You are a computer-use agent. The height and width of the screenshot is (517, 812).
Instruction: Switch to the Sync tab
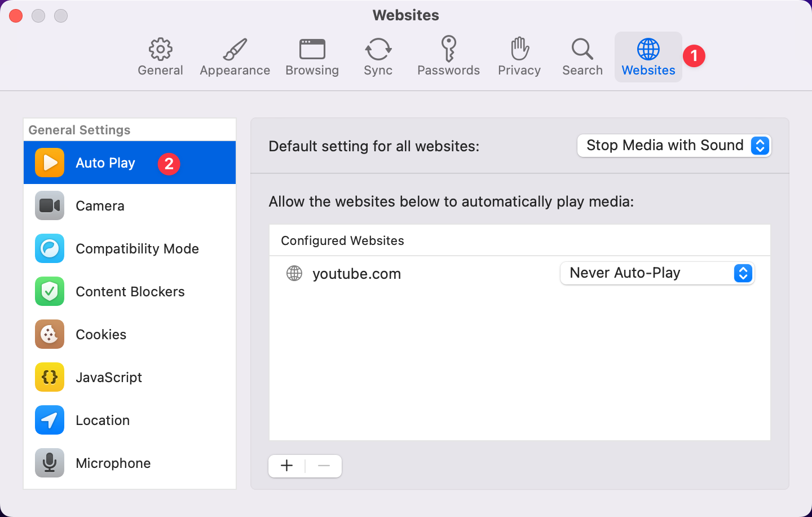pos(378,56)
